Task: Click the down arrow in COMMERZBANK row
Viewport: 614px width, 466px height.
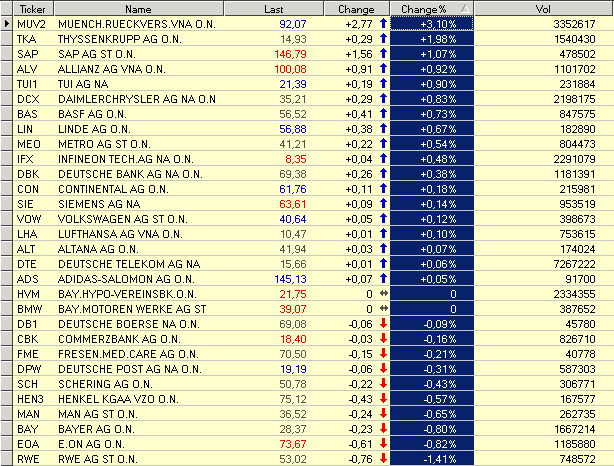Action: tap(383, 338)
